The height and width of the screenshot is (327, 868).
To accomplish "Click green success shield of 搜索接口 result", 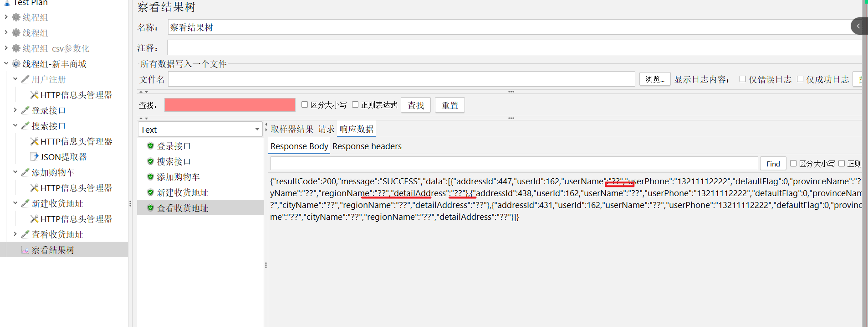I will [150, 161].
